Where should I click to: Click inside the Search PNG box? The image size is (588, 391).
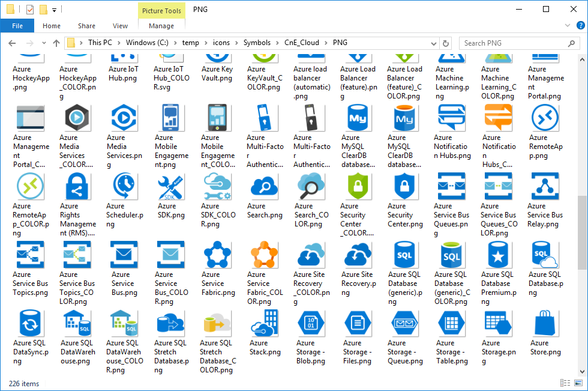(516, 43)
